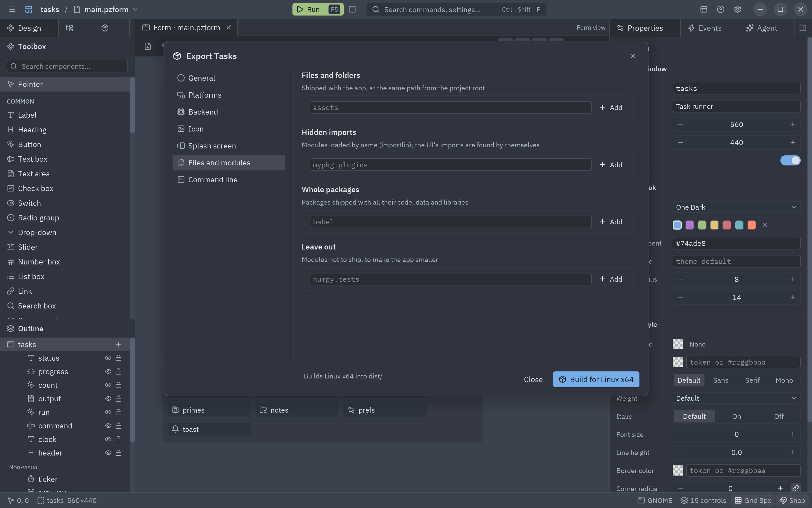
Task: Increase the 560 width value
Action: coord(793,124)
